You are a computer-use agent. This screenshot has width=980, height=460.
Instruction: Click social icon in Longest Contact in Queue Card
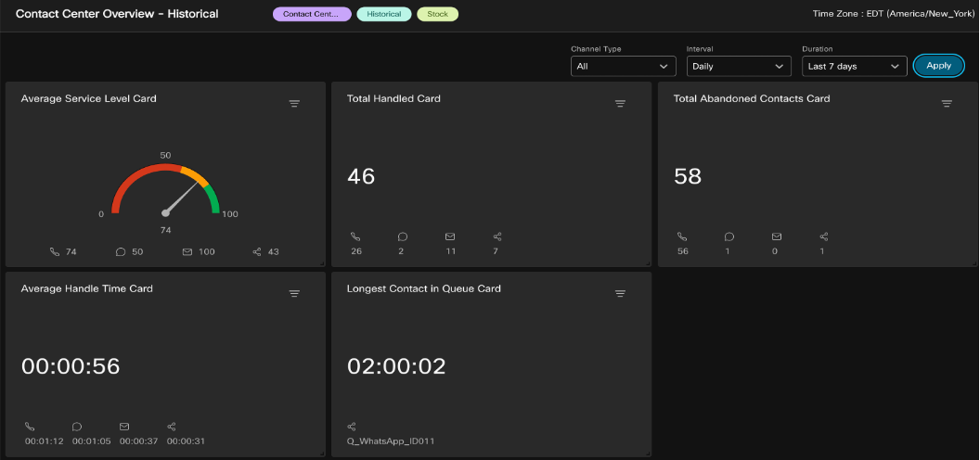point(353,427)
